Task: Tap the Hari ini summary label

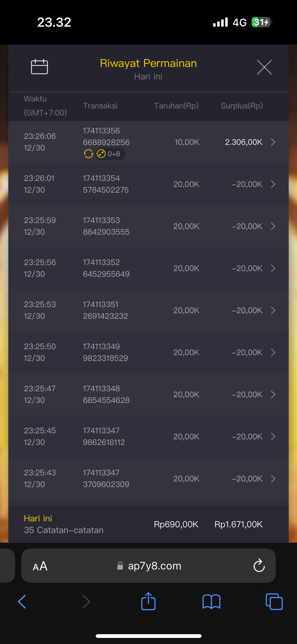Action: (x=38, y=518)
